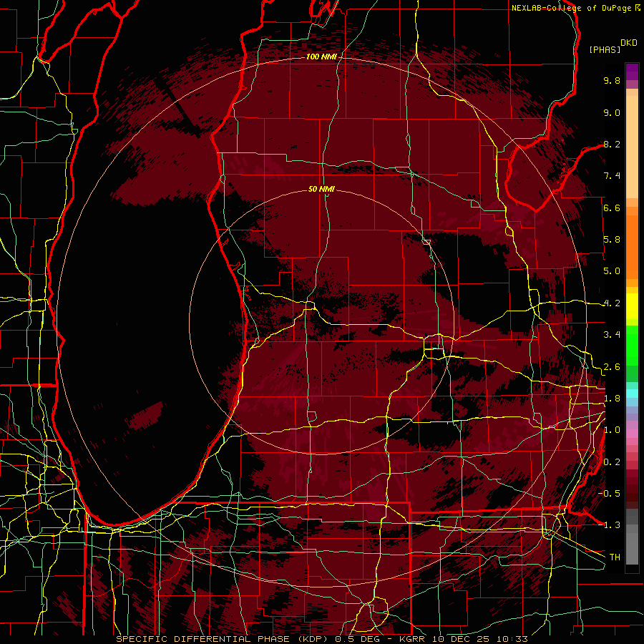Pick the purple segment atop the color scale

[x=632, y=72]
